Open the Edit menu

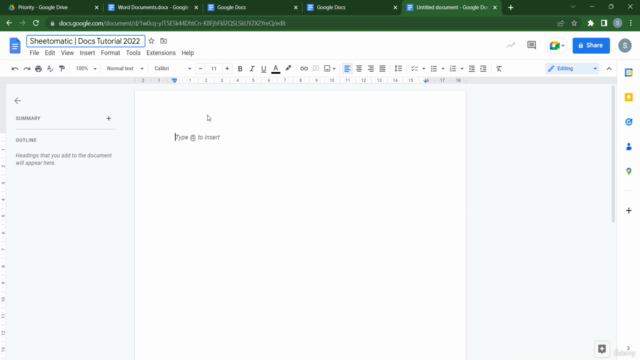(x=50, y=53)
